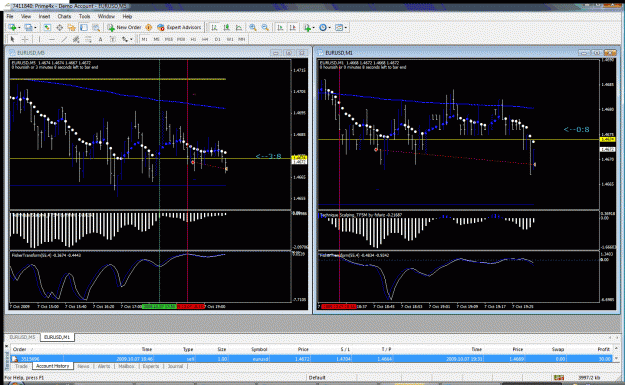Switch to the Trade terminal tab
Viewport: 625px width, 385px height.
coord(22,366)
